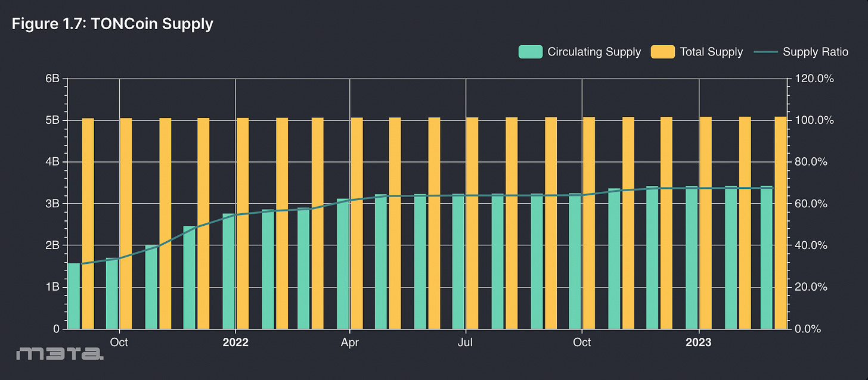868x380 pixels.
Task: Click the green Circulating Supply legend swatch
Action: (x=530, y=52)
